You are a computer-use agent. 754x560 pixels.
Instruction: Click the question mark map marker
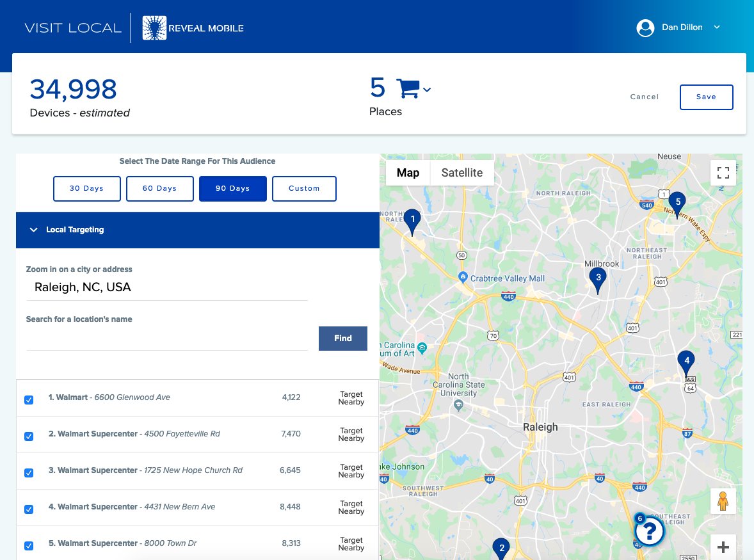point(649,531)
